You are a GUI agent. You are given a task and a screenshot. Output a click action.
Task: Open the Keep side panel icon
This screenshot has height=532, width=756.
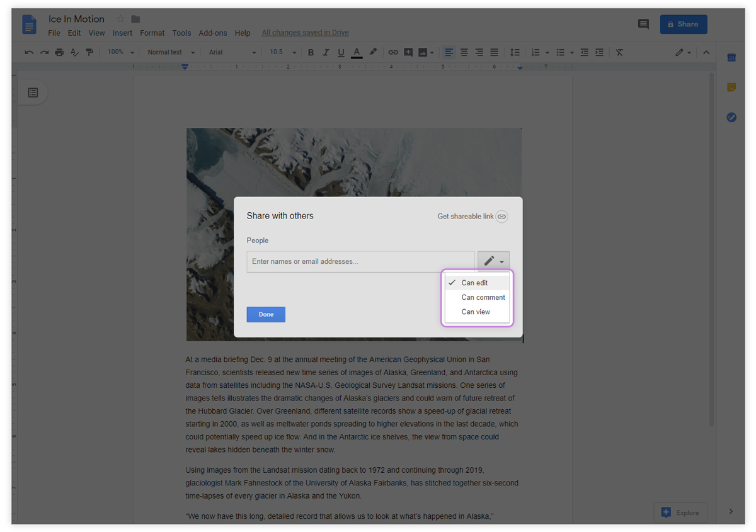(x=731, y=88)
